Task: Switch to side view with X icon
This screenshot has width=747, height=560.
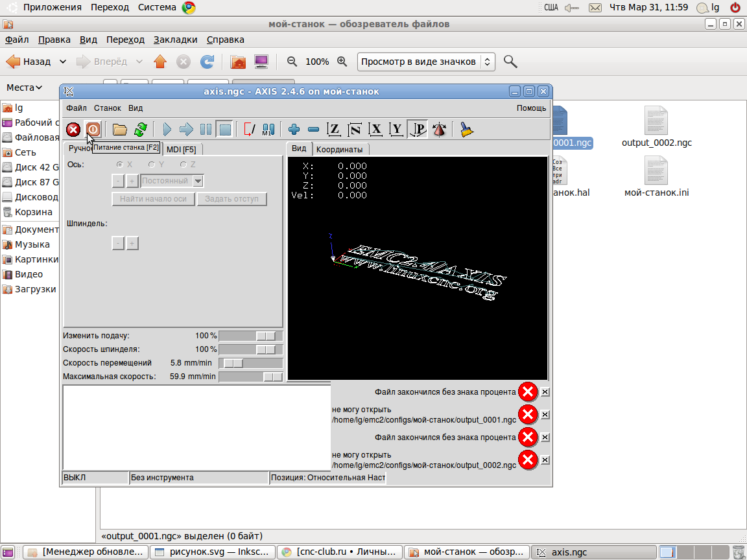Action: click(375, 130)
